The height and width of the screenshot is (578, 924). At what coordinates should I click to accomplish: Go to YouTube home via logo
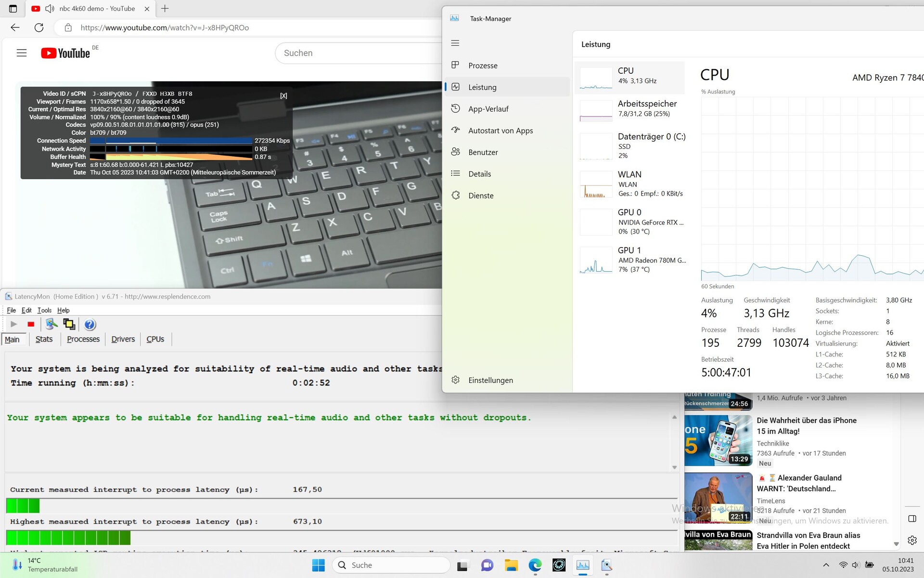coord(66,53)
